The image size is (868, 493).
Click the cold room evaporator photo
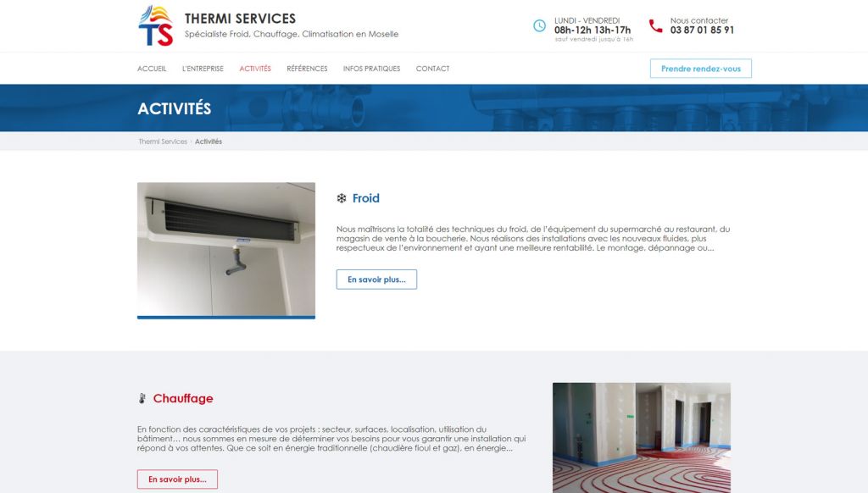(226, 250)
